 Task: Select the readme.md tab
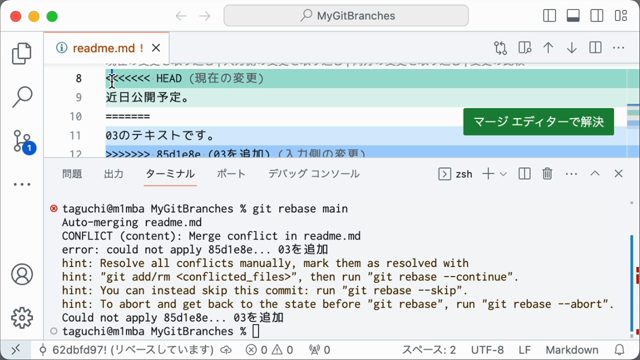coord(107,48)
